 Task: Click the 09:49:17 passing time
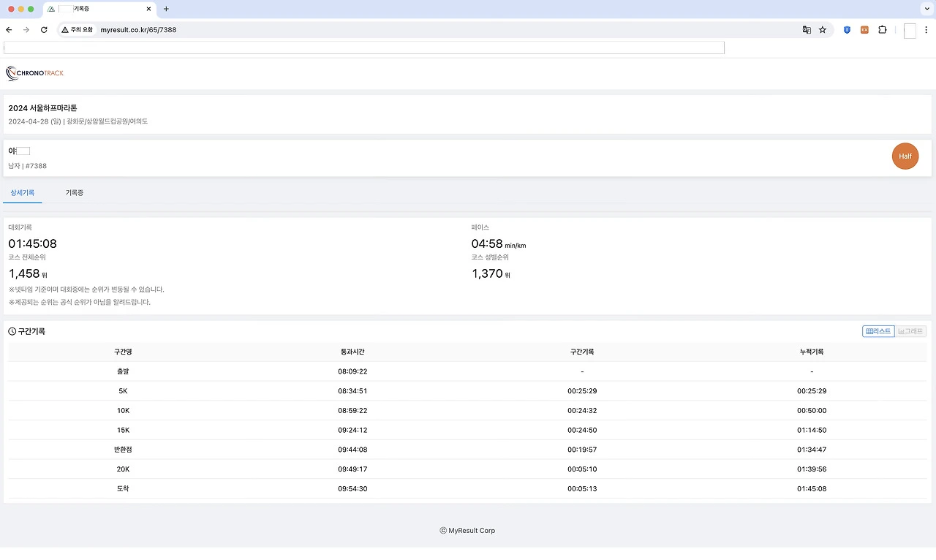click(352, 469)
